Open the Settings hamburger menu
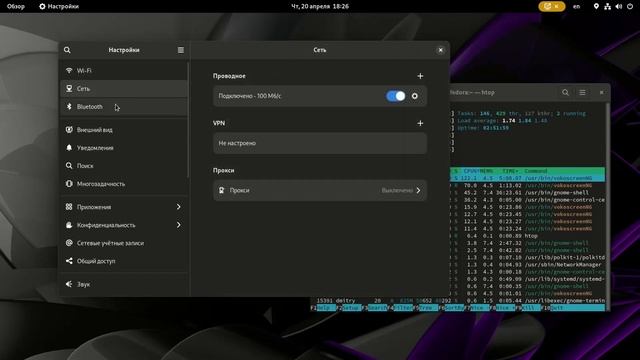640x360 pixels. tap(181, 50)
